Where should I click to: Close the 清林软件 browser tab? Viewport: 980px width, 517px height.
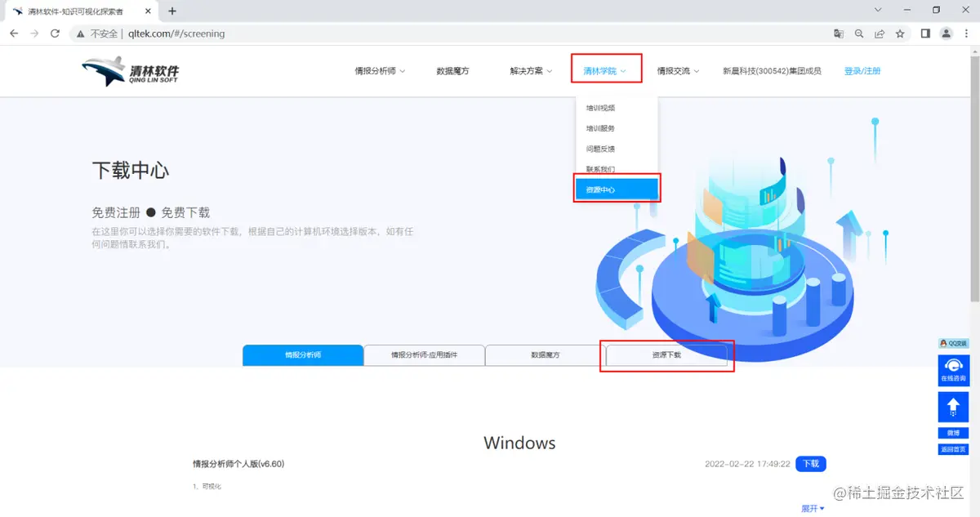pos(149,11)
